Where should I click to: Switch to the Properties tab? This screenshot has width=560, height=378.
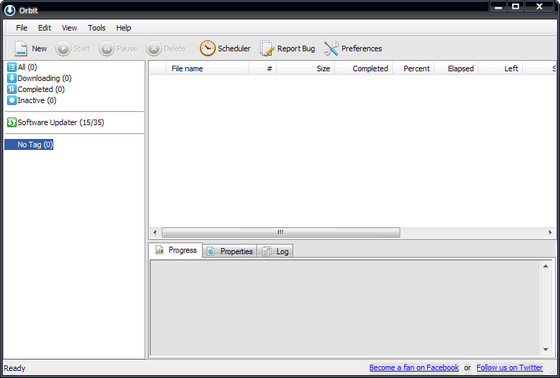(230, 251)
